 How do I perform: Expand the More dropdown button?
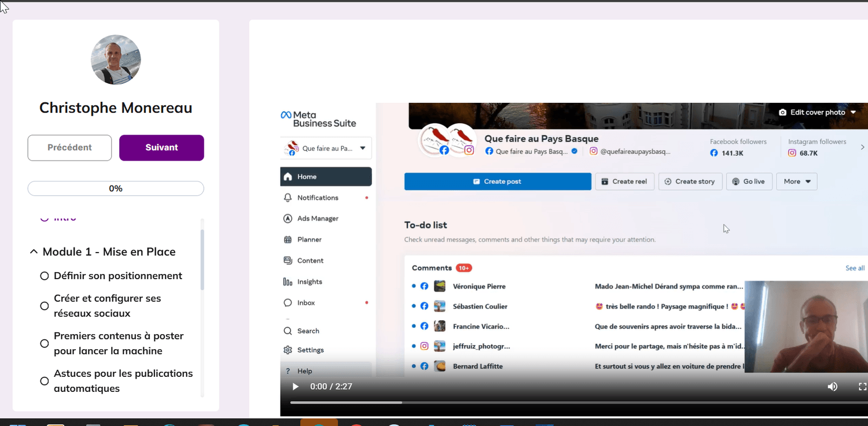tap(796, 181)
